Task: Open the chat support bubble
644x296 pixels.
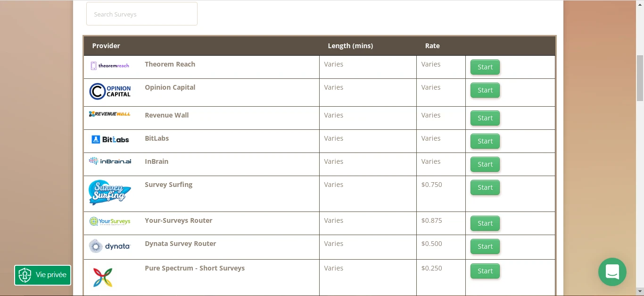Action: tap(612, 272)
